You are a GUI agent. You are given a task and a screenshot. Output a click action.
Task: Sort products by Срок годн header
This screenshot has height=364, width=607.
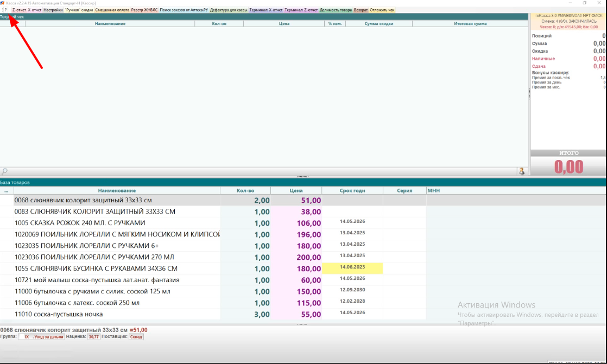[352, 191]
